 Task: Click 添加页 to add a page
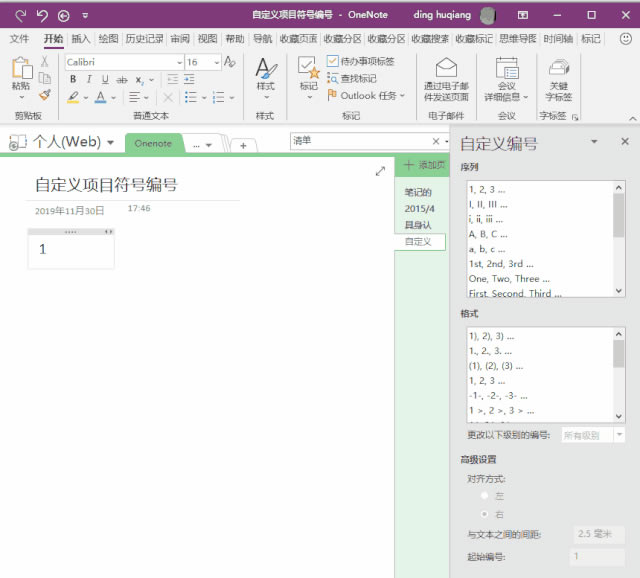(x=424, y=165)
